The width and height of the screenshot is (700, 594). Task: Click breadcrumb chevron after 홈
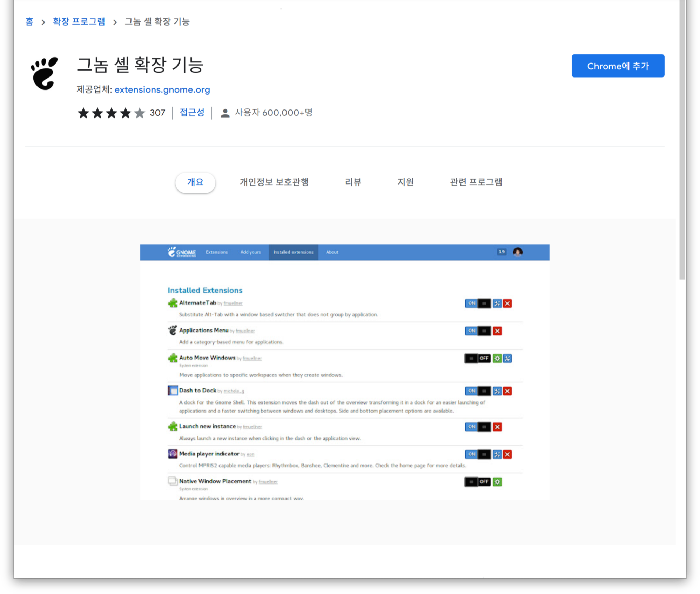(x=43, y=22)
